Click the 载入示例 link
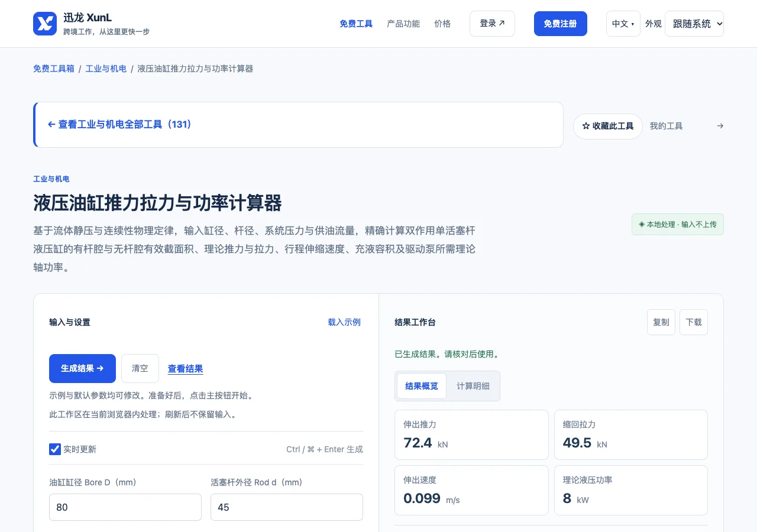 tap(344, 322)
